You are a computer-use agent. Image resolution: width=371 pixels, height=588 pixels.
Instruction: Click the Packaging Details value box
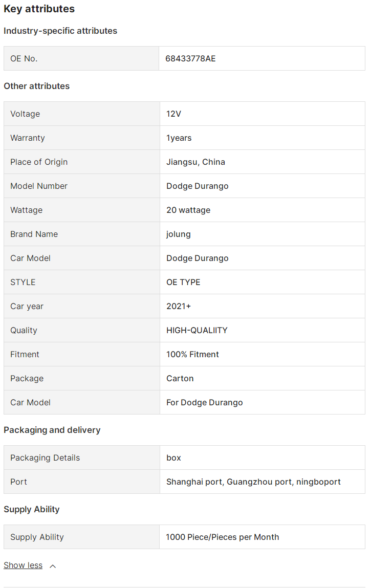click(x=173, y=458)
